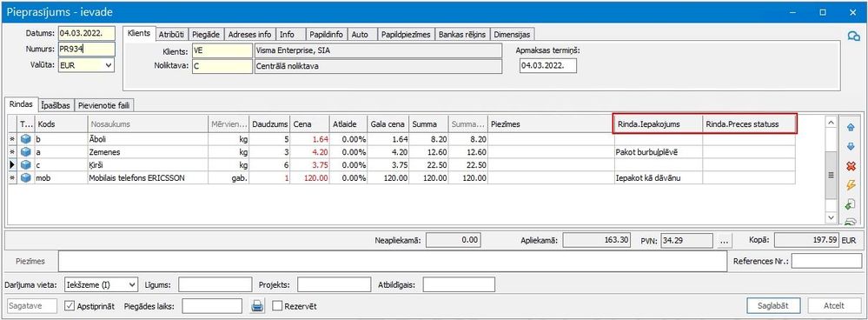Open the Bankas rēķins tab
This screenshot has width=868, height=320.
pos(461,34)
